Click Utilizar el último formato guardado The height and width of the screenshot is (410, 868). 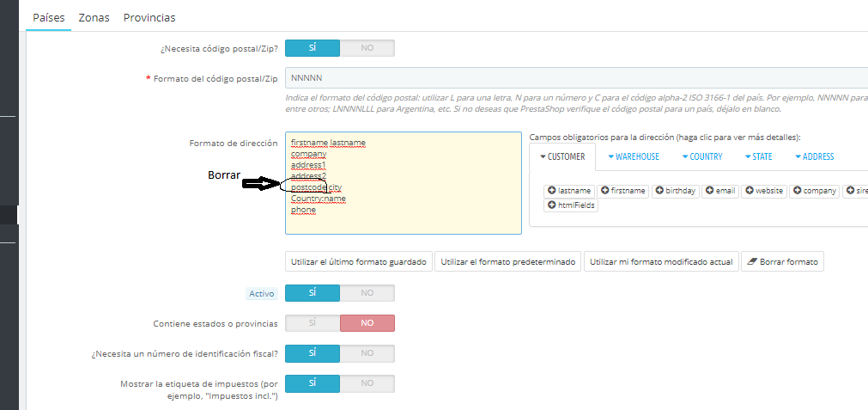(x=359, y=262)
